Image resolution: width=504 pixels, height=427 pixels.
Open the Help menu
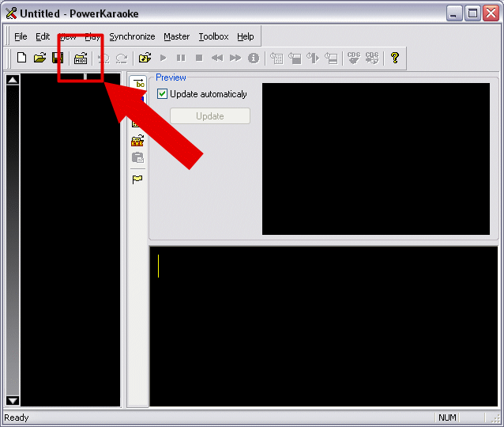coord(246,36)
